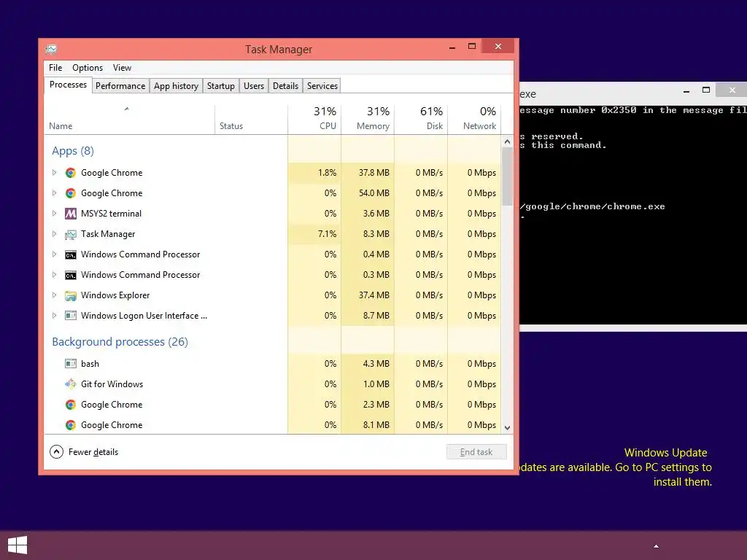Expand the Task Manager process entry
This screenshot has width=747, height=560.
pyautogui.click(x=54, y=234)
